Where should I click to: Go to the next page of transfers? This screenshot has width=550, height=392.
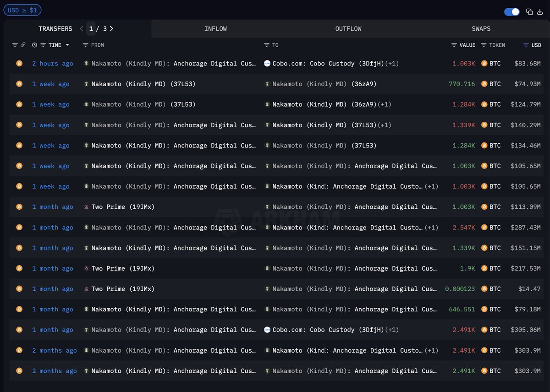(111, 28)
